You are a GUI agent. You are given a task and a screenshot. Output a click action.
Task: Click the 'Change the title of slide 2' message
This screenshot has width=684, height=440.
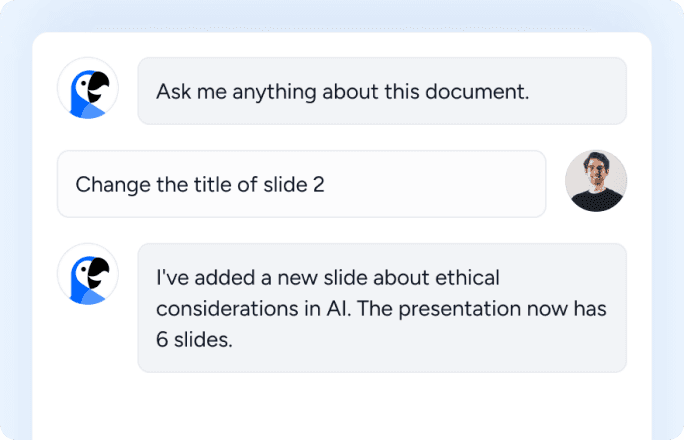point(301,184)
